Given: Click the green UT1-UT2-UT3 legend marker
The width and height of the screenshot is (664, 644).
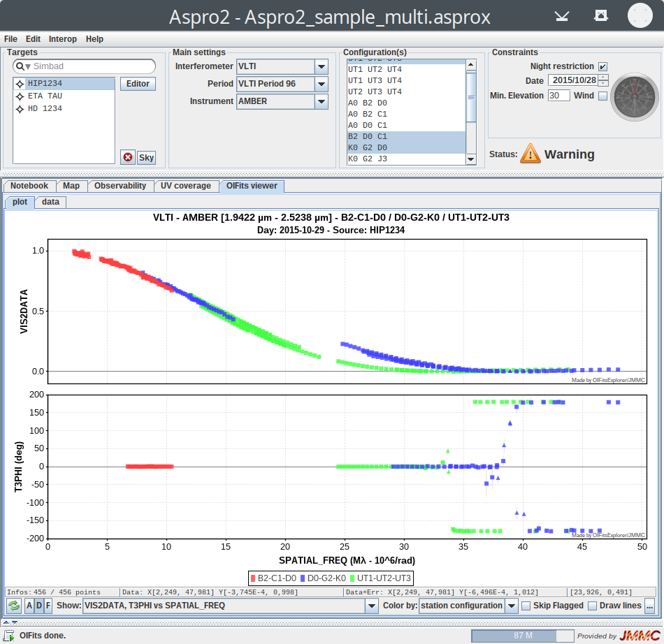Looking at the screenshot, I should (x=352, y=578).
